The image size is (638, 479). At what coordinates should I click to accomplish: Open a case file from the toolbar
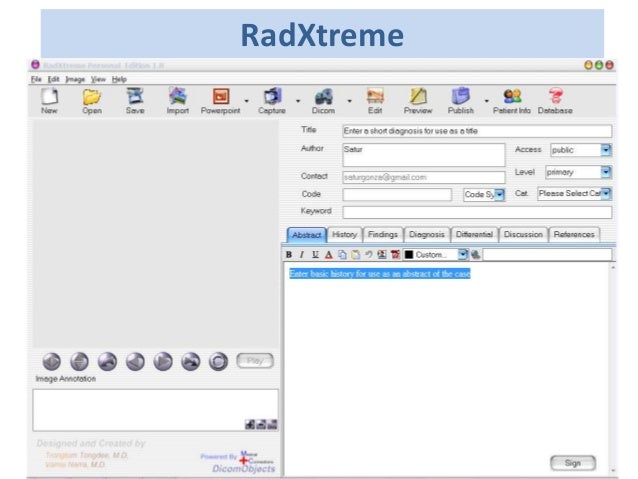92,101
